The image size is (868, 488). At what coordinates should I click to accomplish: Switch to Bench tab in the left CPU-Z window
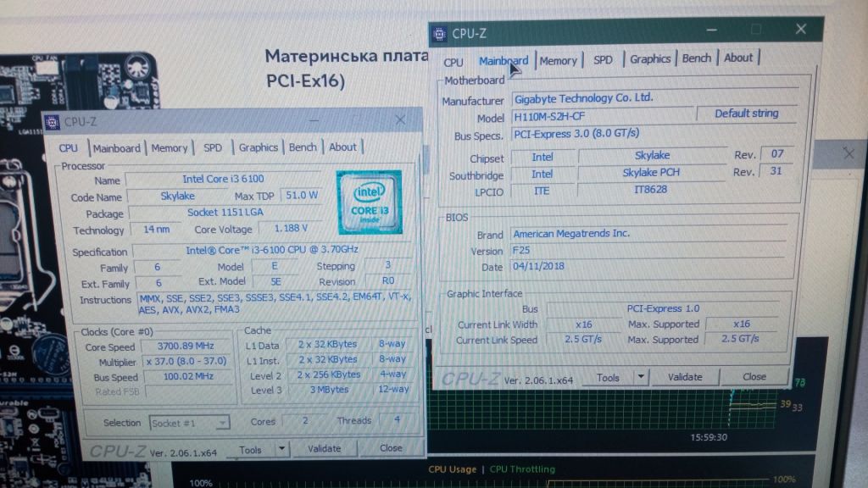pos(303,147)
